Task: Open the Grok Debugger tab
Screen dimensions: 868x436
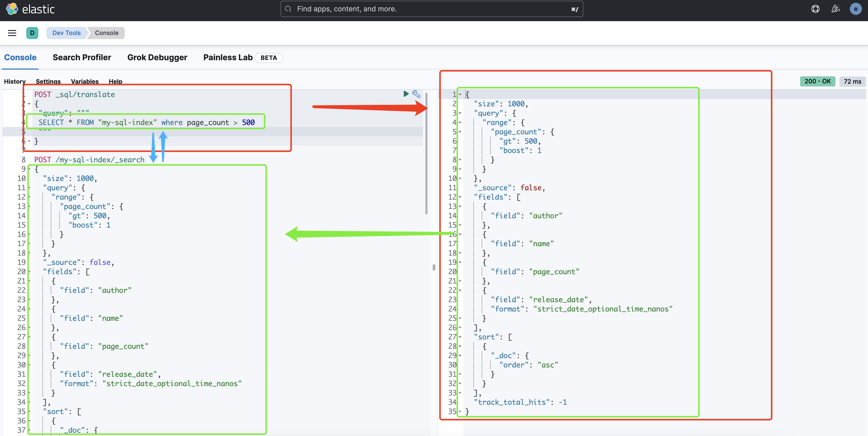Action: [x=157, y=57]
